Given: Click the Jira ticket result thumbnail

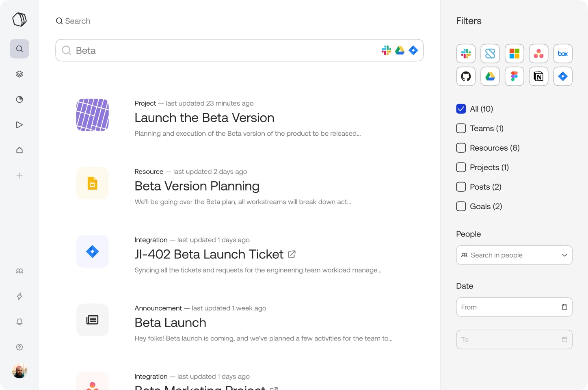Looking at the screenshot, I should click(93, 251).
